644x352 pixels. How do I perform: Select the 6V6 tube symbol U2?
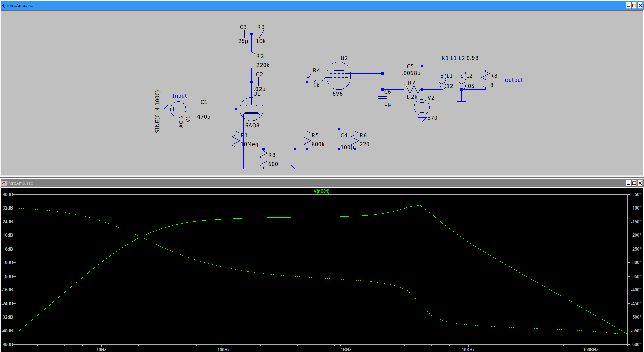click(x=339, y=76)
